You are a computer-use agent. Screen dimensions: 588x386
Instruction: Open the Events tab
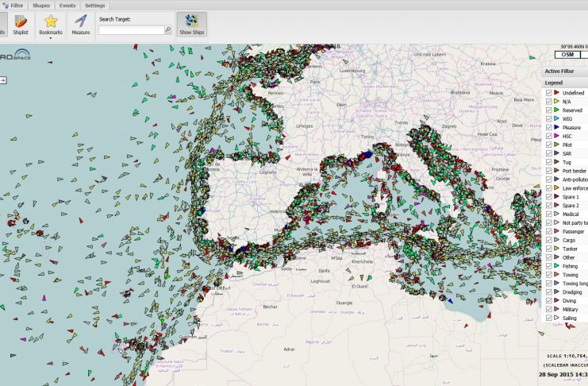(67, 5)
